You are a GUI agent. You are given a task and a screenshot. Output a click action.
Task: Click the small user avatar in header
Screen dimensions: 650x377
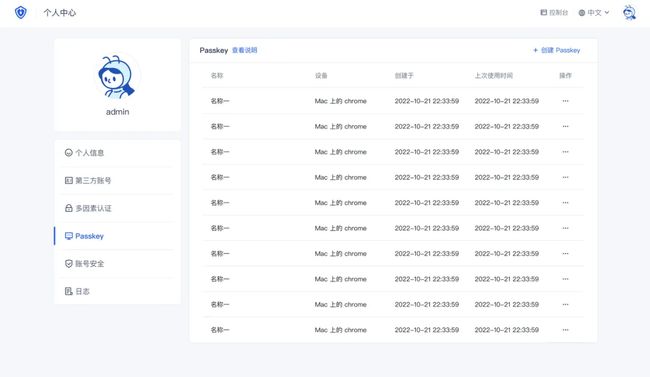(629, 12)
